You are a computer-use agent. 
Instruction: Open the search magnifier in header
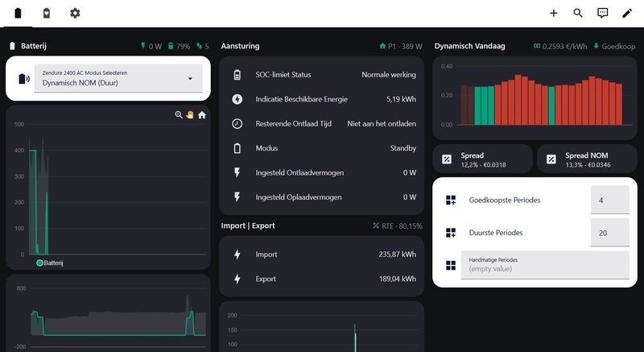point(578,13)
